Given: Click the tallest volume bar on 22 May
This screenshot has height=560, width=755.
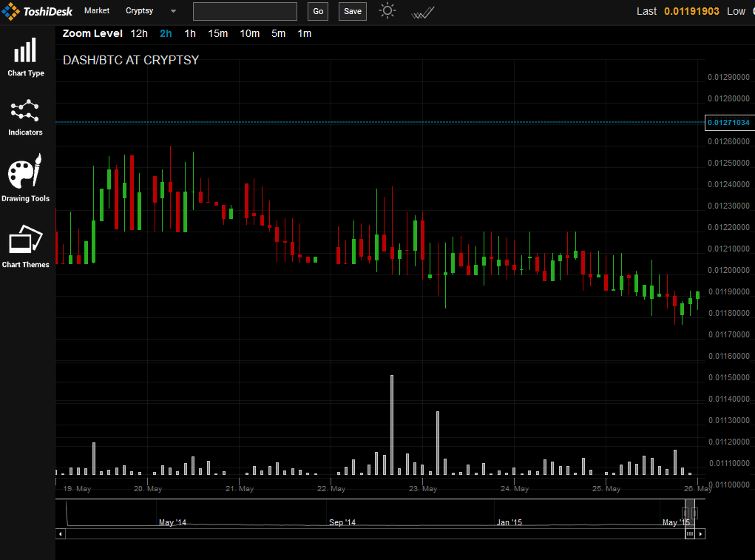Looking at the screenshot, I should tap(392, 425).
